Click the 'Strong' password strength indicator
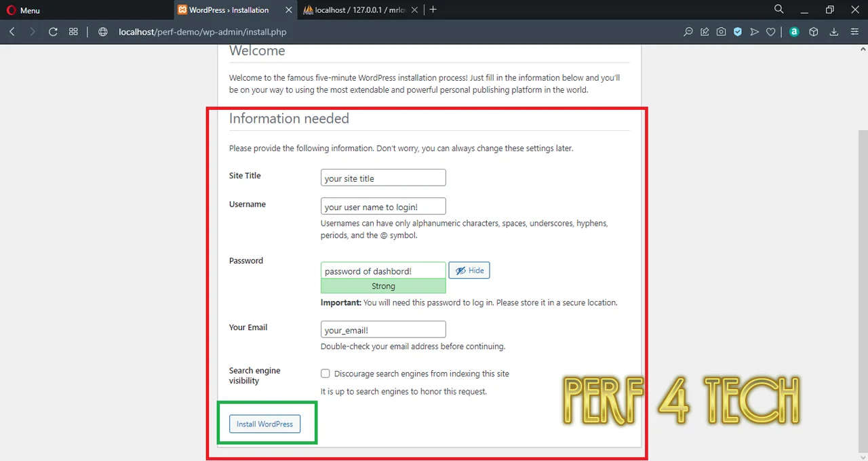The height and width of the screenshot is (461, 868). [x=383, y=286]
